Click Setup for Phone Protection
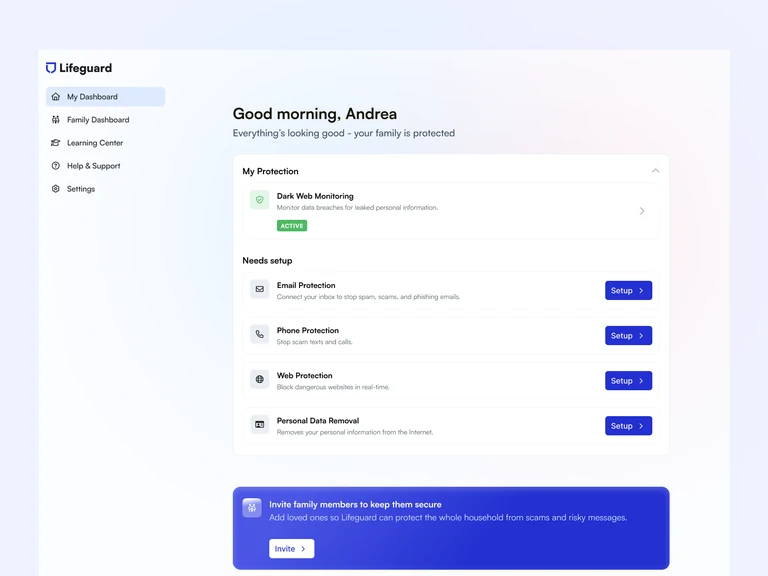 click(x=628, y=336)
